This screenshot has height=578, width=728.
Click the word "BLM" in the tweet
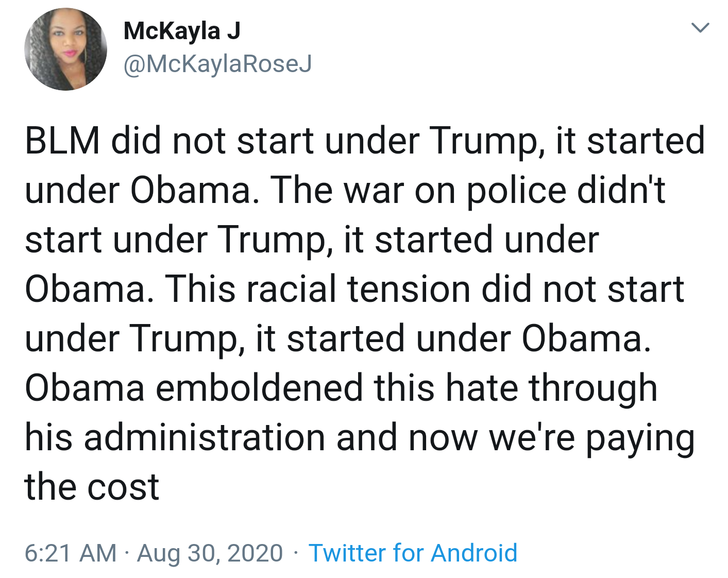tap(62, 141)
